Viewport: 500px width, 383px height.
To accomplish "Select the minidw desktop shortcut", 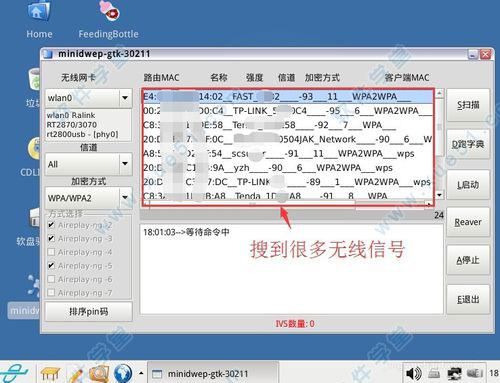I will 24,310.
